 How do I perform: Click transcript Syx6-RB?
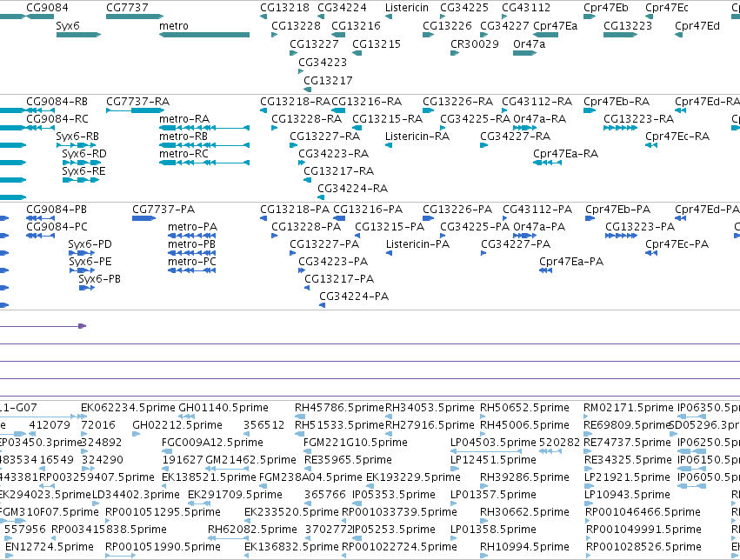pyautogui.click(x=76, y=145)
